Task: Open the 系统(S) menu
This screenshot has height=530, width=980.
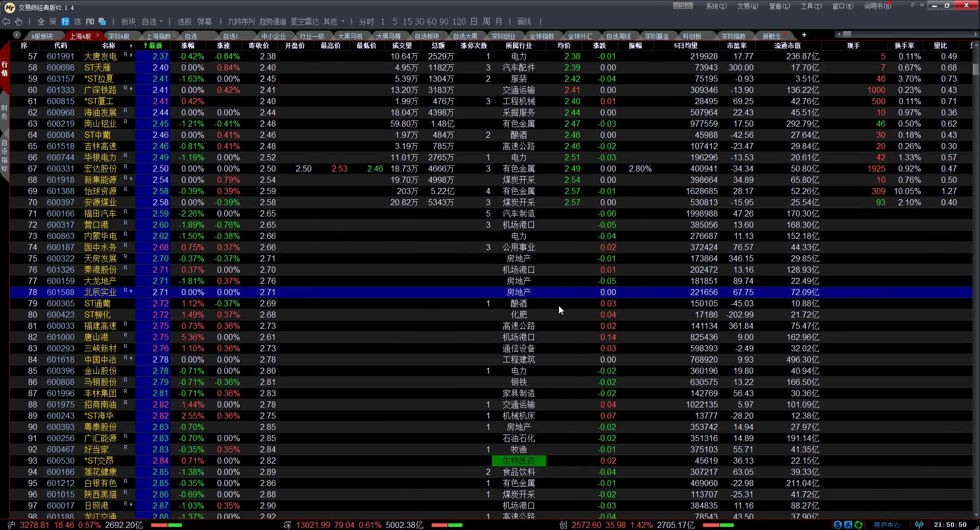Action: click(716, 6)
